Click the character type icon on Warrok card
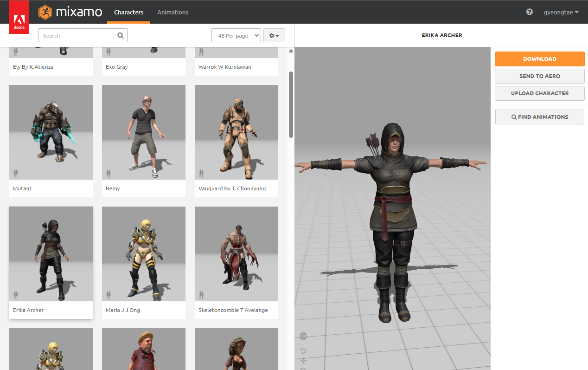The width and height of the screenshot is (588, 370). click(201, 51)
